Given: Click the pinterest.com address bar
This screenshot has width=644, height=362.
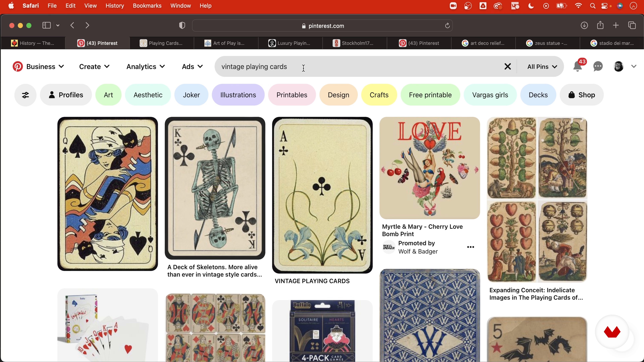Looking at the screenshot, I should pyautogui.click(x=323, y=25).
